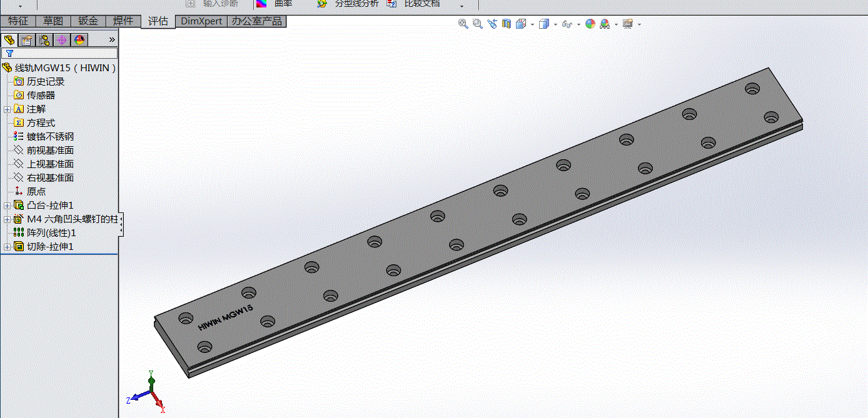This screenshot has width=868, height=418.
Task: Click the 输入诊断 button label
Action: tap(221, 4)
